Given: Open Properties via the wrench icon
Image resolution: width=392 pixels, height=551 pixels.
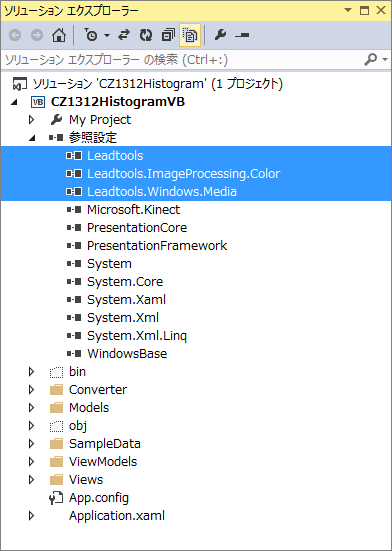Looking at the screenshot, I should 220,35.
